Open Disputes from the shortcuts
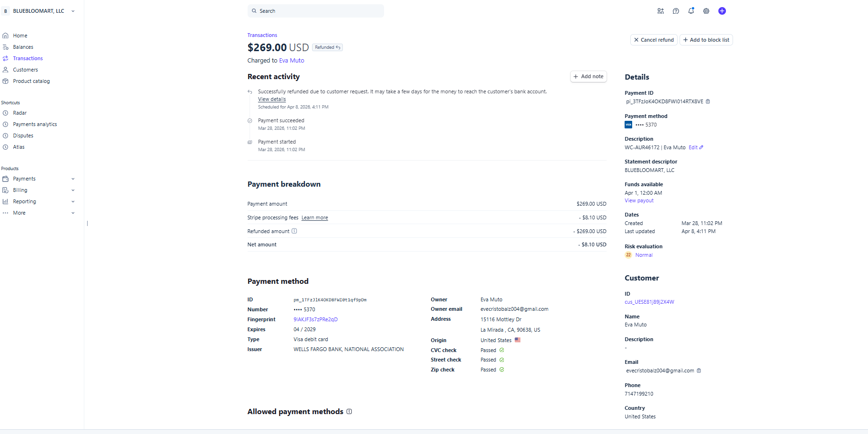The width and height of the screenshot is (868, 434). (23, 136)
